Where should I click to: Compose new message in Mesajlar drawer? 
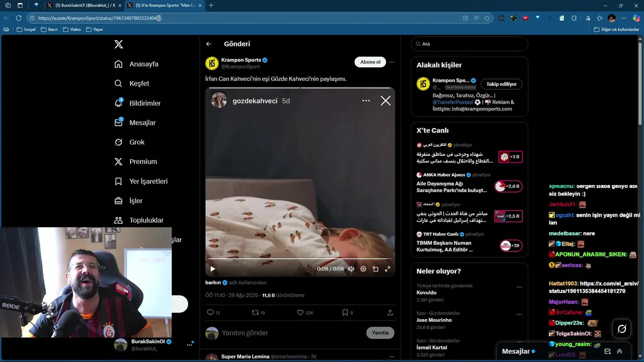[x=607, y=351]
